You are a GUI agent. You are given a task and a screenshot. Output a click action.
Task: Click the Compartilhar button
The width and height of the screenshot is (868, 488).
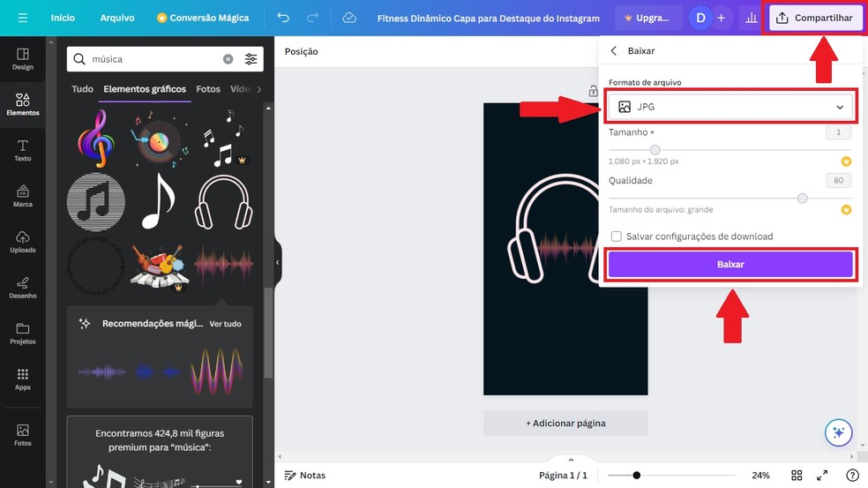coord(816,18)
